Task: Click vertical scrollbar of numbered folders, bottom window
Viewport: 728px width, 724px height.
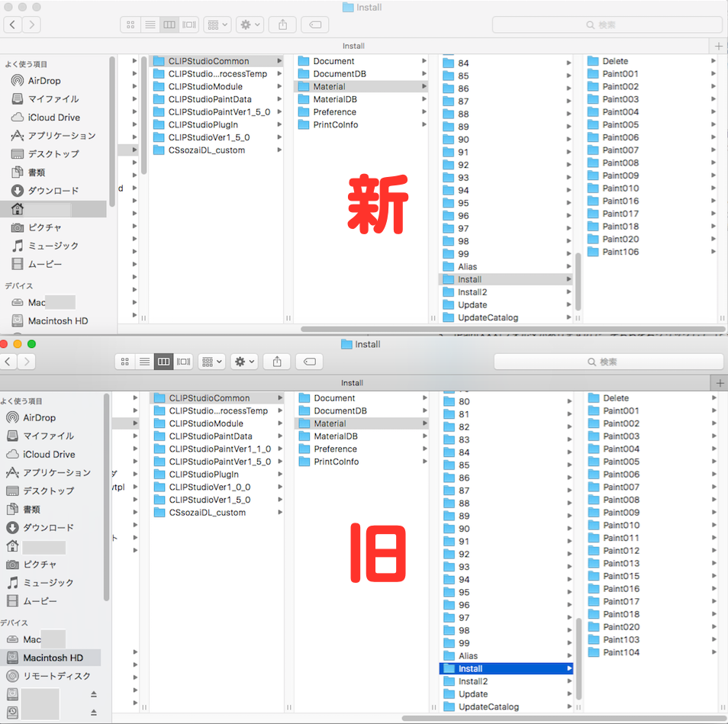Action: (x=578, y=659)
